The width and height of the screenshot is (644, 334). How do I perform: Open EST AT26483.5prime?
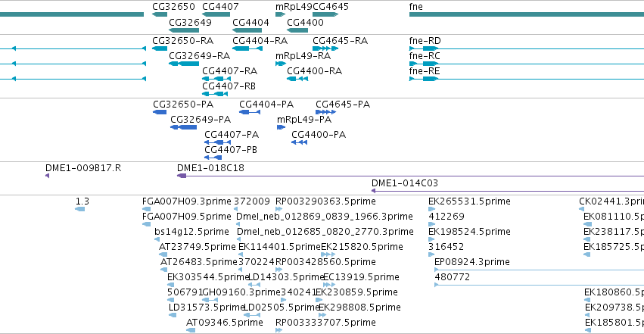click(199, 262)
